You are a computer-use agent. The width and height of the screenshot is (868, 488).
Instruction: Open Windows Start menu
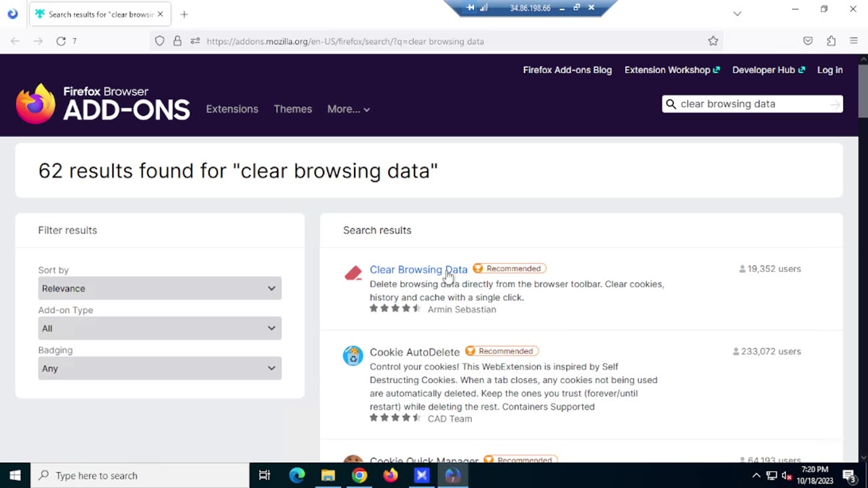(x=15, y=475)
